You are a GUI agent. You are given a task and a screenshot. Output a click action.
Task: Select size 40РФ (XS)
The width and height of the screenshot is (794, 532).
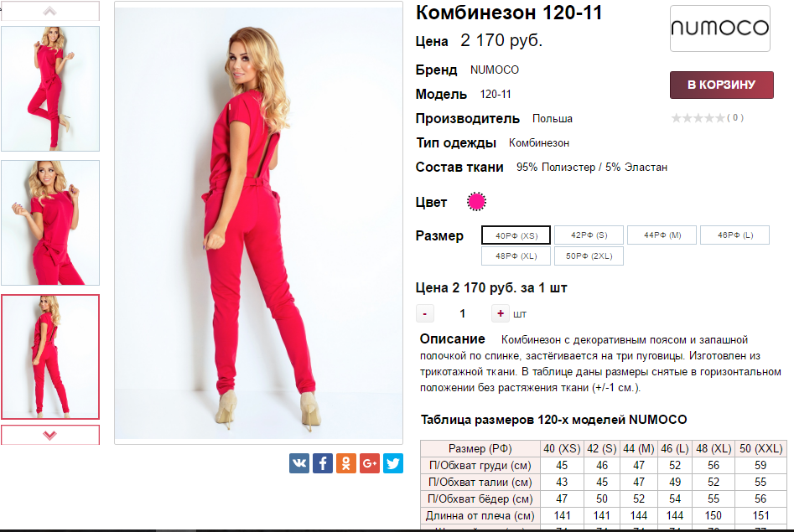pyautogui.click(x=516, y=235)
